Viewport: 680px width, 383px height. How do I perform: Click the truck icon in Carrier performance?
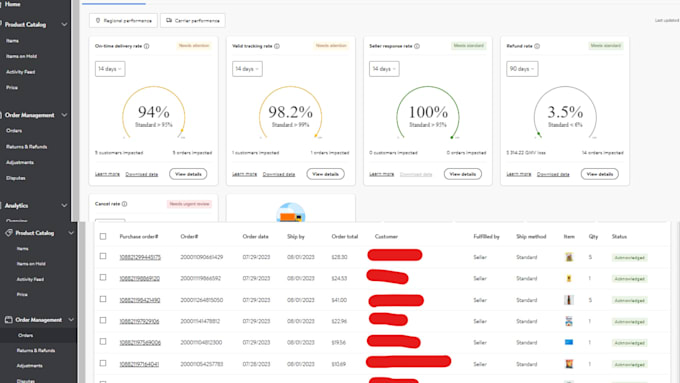169,20
